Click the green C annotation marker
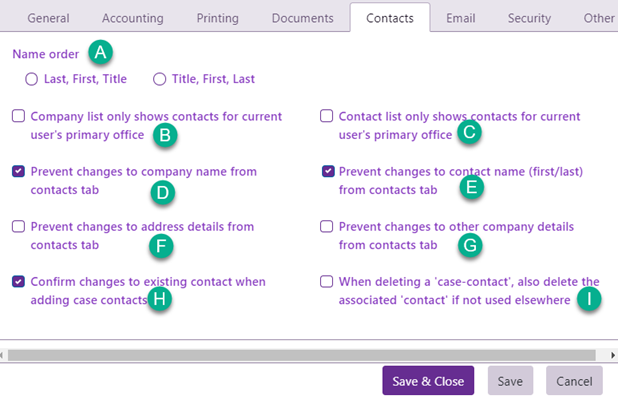This screenshot has height=396, width=618. coord(469,132)
